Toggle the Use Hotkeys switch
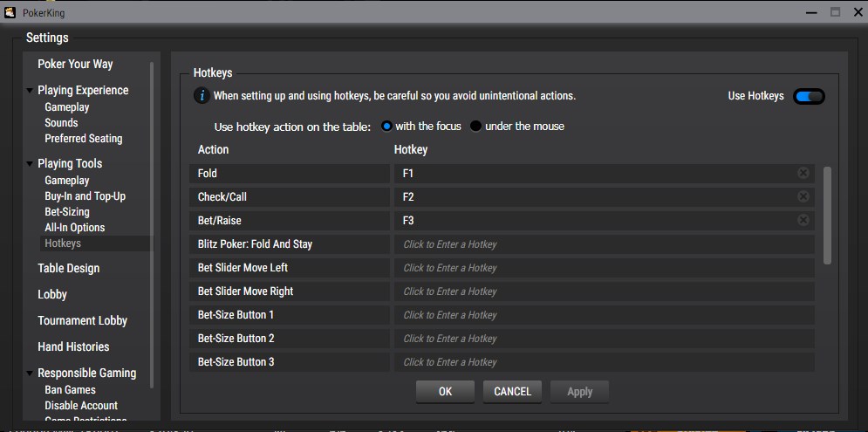The image size is (868, 432). pyautogui.click(x=809, y=96)
